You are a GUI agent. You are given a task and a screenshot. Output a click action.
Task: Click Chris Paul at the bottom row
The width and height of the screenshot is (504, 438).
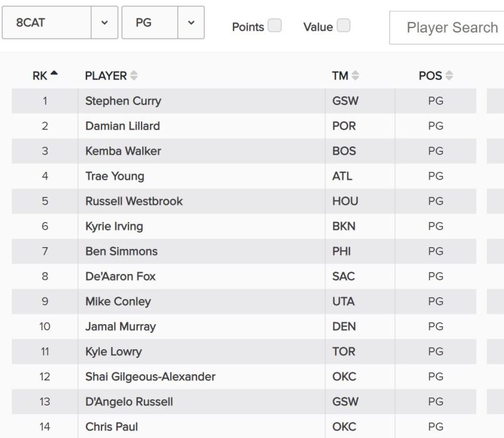(111, 426)
